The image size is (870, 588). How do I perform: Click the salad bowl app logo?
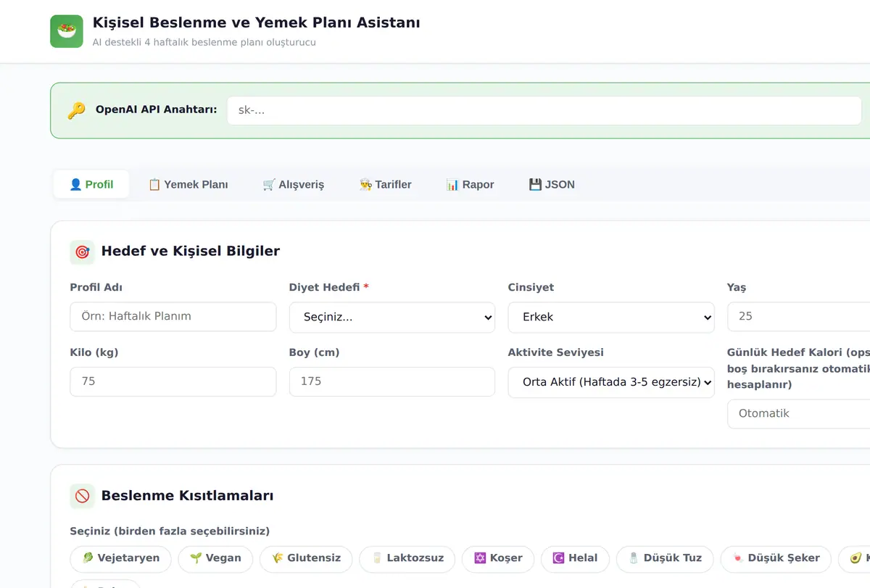67,31
